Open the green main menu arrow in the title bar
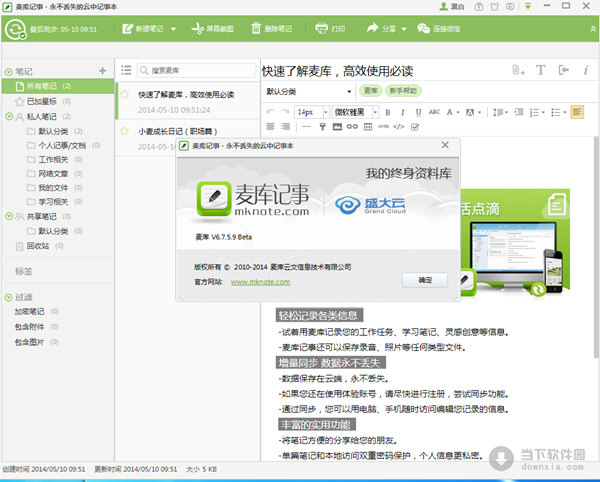The width and height of the screenshot is (600, 482). click(x=528, y=6)
